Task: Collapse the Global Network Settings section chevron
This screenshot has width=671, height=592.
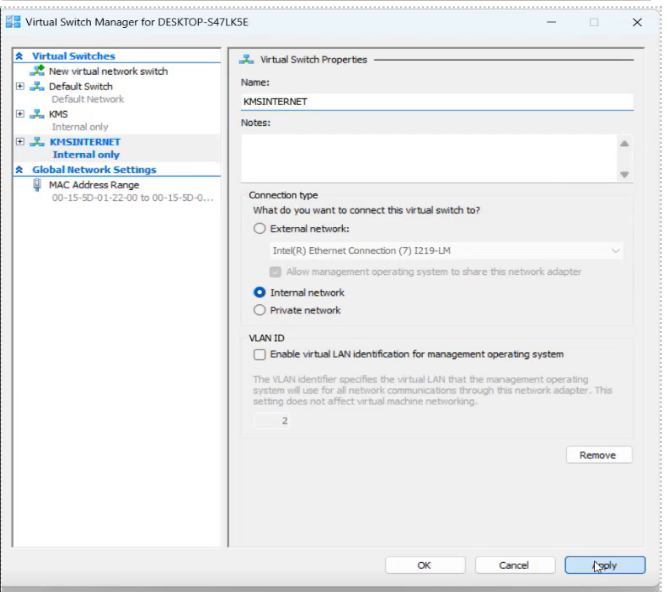Action: pos(19,170)
